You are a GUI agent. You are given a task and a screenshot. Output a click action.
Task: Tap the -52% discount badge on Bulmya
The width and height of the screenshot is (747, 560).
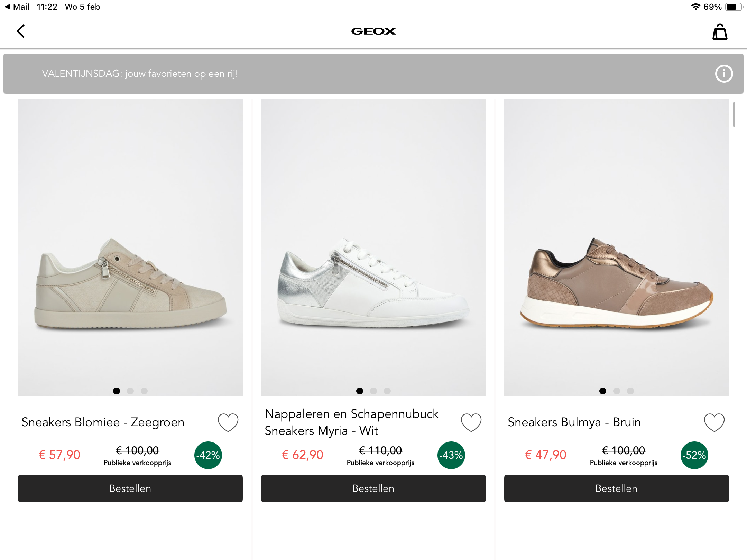coord(694,455)
